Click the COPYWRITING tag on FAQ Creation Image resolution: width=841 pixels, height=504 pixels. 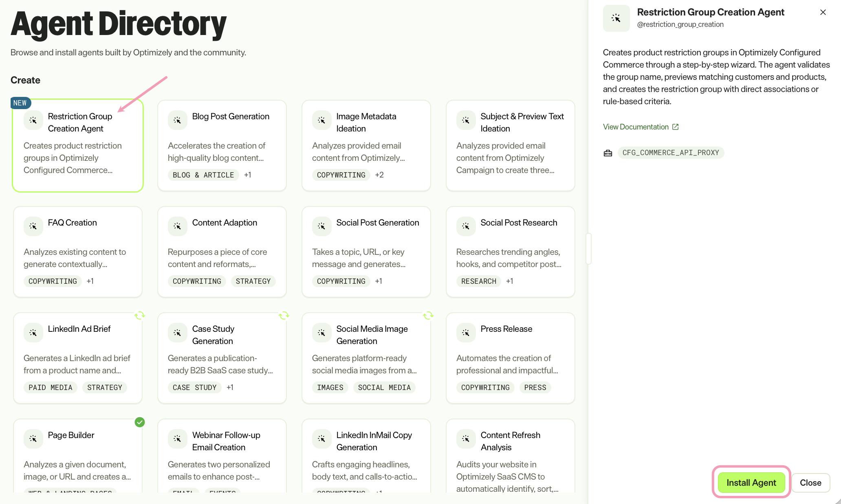(53, 281)
